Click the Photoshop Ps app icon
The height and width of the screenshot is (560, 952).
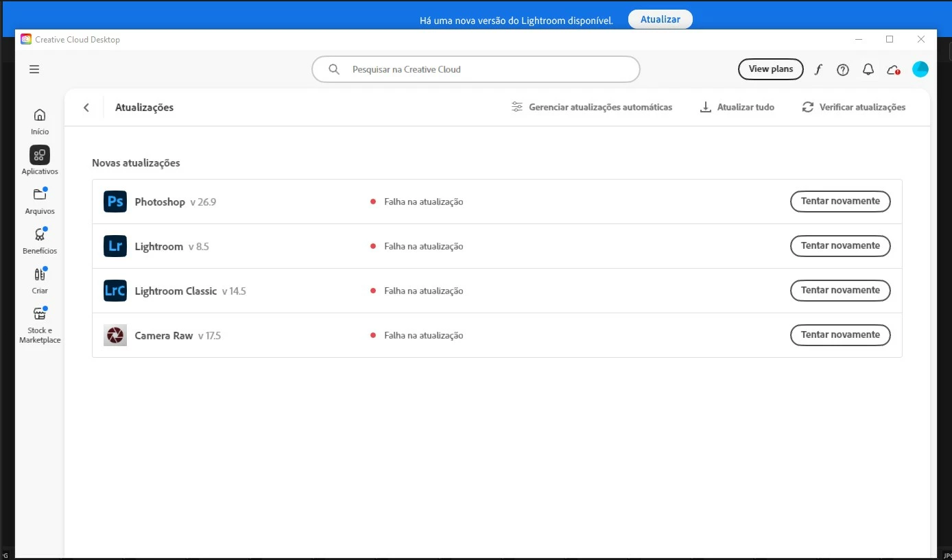115,202
